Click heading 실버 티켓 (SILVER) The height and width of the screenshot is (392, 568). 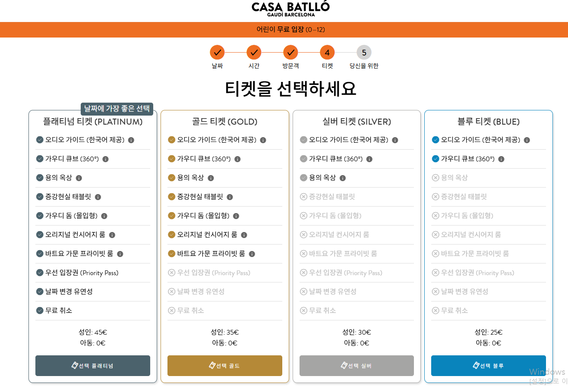(x=357, y=122)
